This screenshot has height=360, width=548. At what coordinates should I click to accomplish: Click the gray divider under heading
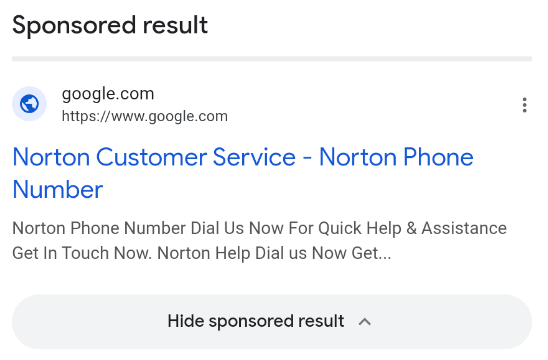click(x=272, y=59)
